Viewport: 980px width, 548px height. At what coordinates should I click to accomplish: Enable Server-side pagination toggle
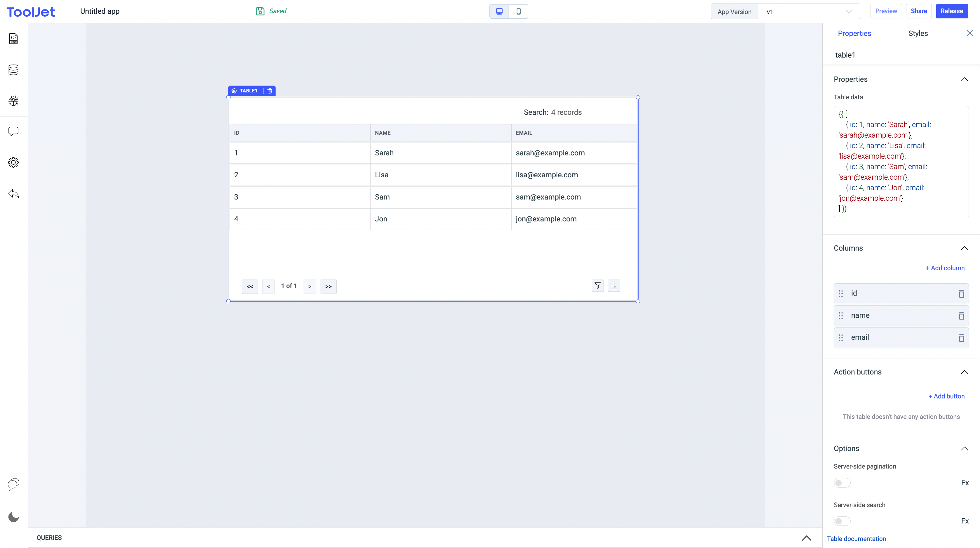pos(842,483)
